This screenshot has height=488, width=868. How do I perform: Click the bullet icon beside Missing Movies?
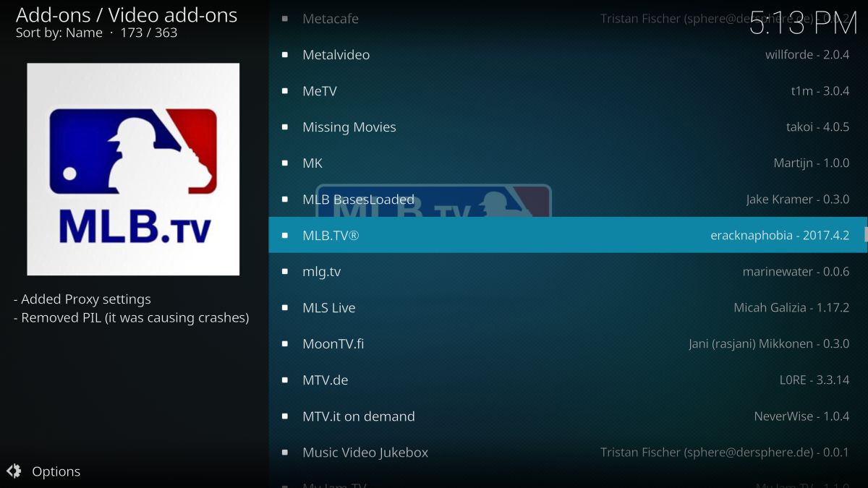(x=285, y=127)
